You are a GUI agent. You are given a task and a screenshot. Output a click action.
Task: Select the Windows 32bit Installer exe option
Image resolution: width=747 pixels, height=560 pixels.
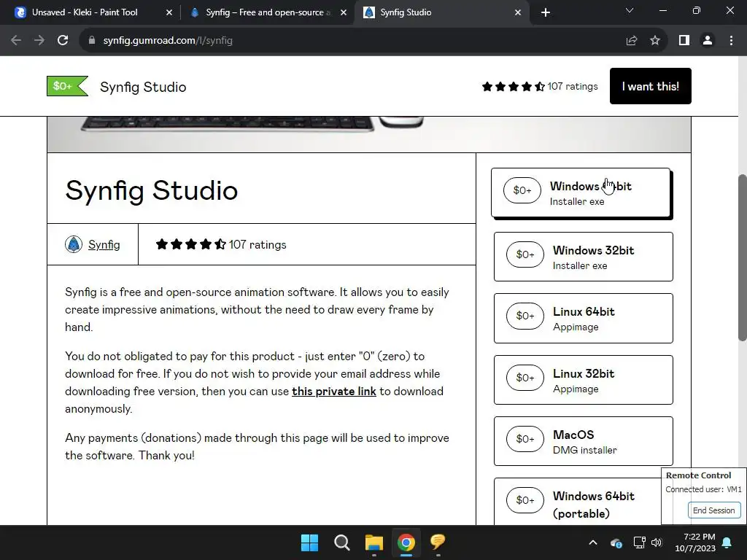coord(584,257)
